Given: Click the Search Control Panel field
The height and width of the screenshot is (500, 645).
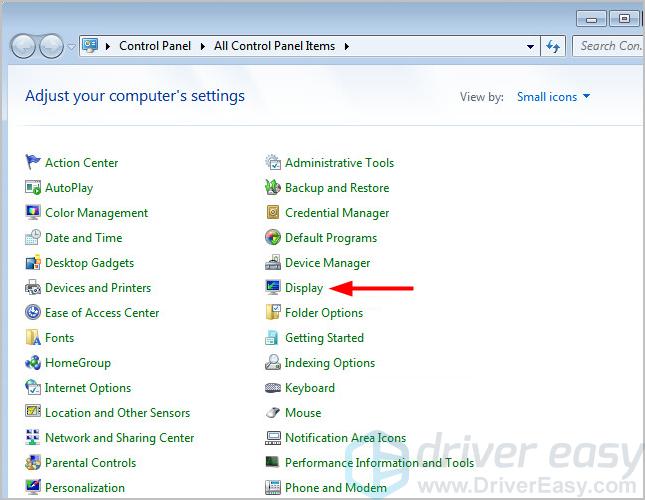Looking at the screenshot, I should tap(608, 46).
